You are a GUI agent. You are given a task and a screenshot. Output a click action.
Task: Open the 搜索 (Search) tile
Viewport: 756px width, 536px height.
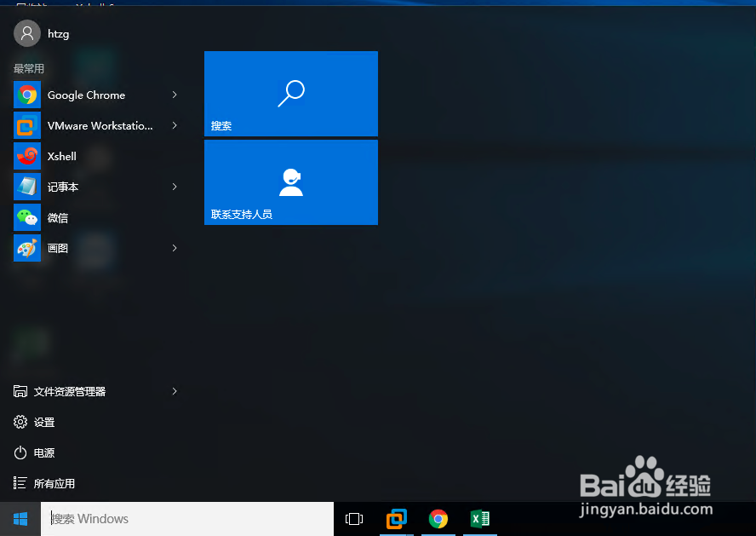point(290,94)
